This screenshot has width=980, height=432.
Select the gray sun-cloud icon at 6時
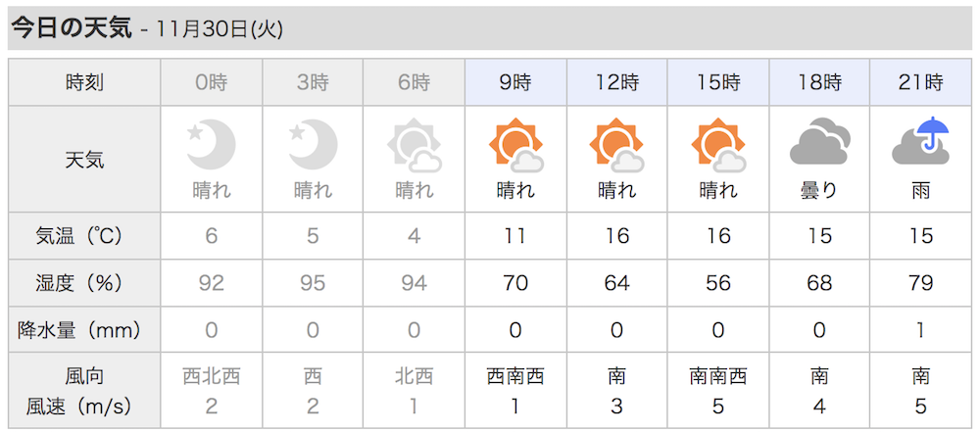point(415,146)
